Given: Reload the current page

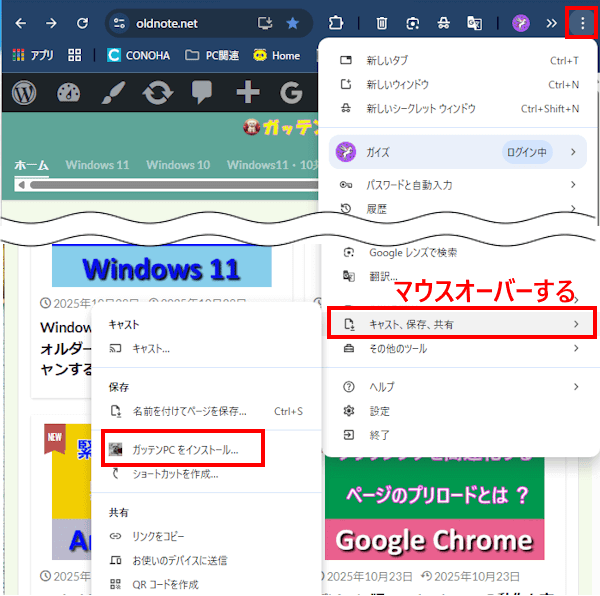Looking at the screenshot, I should coord(82,24).
